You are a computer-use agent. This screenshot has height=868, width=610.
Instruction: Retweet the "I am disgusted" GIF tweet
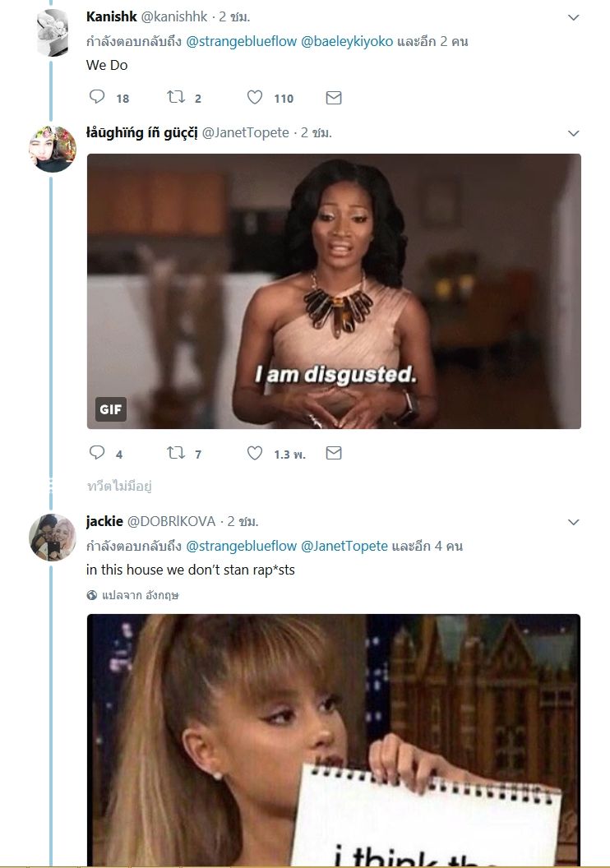[x=176, y=453]
